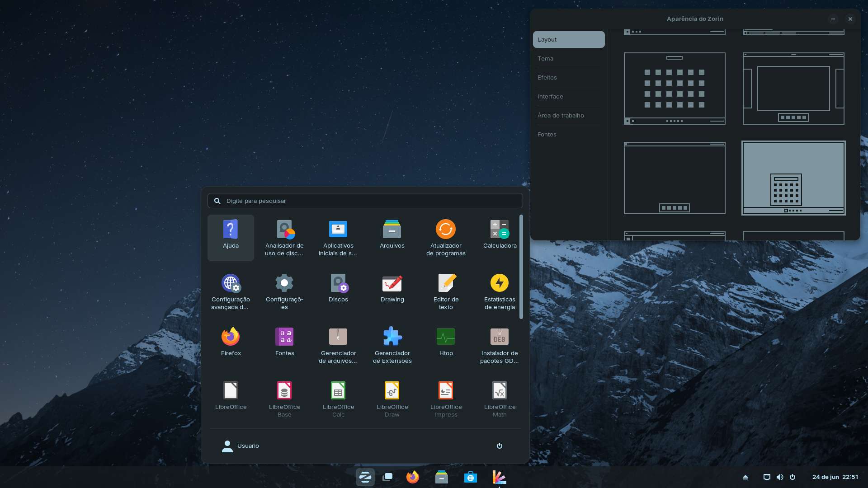Screen dimensions: 868x488
Task: Open the Ajuda help app
Action: pos(231,238)
